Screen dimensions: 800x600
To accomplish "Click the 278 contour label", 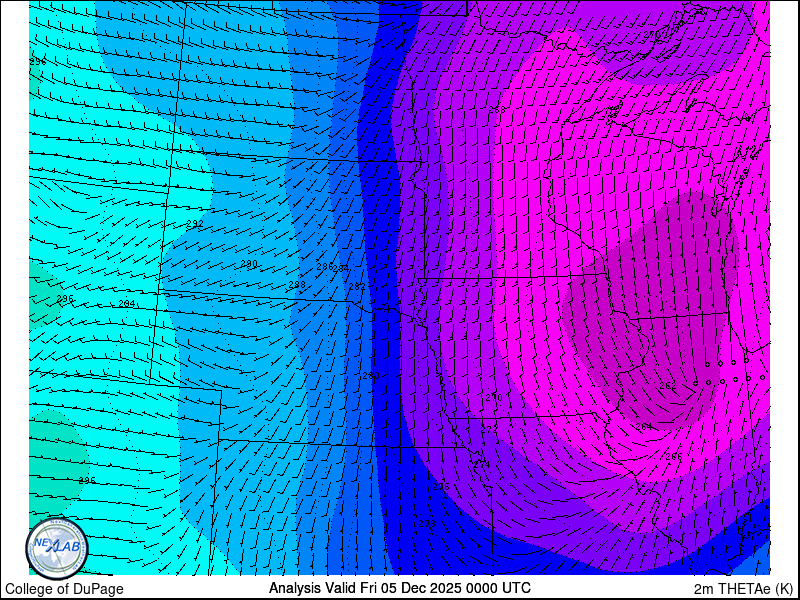I will [x=427, y=524].
